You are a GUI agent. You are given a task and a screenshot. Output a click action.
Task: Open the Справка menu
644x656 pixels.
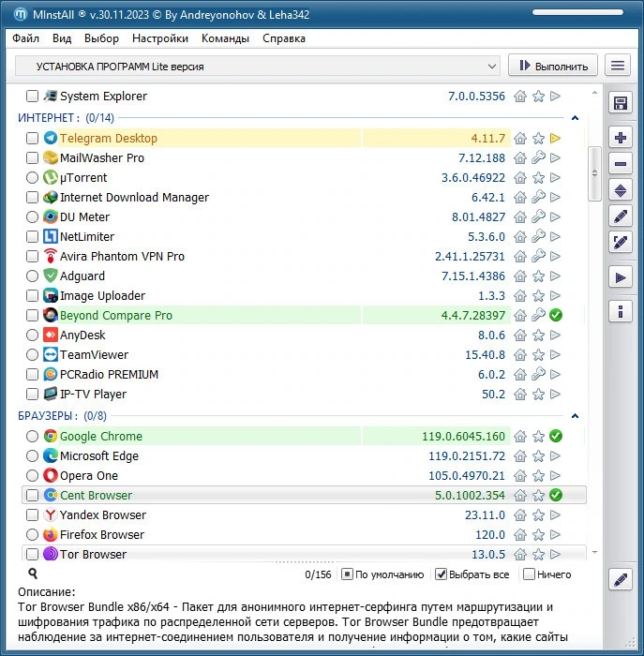click(284, 38)
